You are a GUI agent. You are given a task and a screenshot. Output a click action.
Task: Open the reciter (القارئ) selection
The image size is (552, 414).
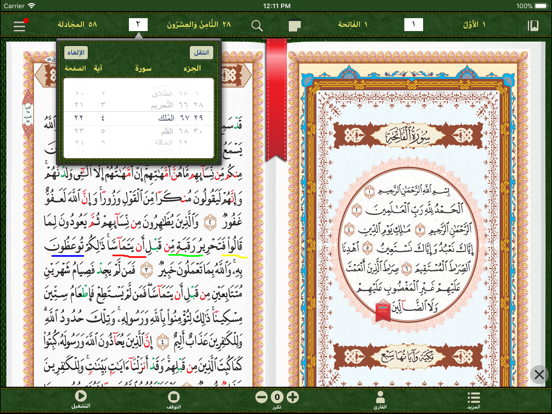(x=380, y=400)
